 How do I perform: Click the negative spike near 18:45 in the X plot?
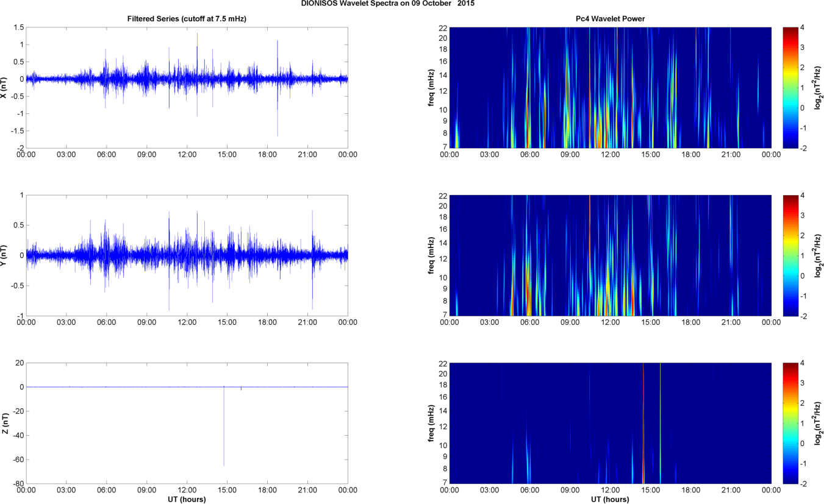278,110
